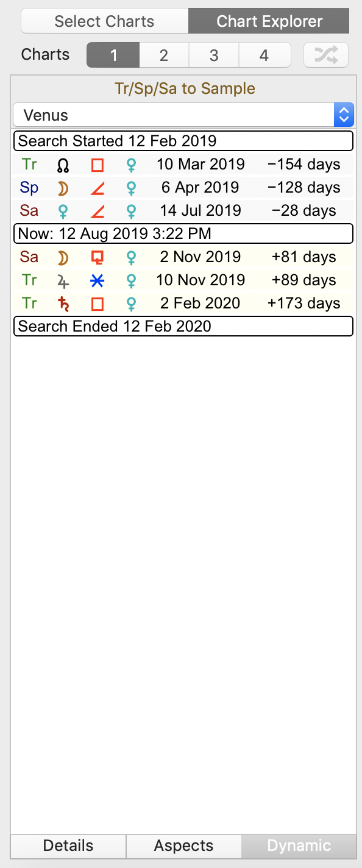This screenshot has width=362, height=868.
Task: Click the Jupiter glyph on 10 Nov 2019
Action: coord(62,280)
